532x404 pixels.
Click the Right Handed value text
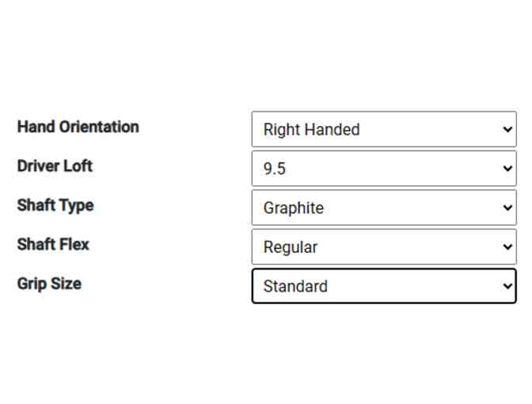311,130
